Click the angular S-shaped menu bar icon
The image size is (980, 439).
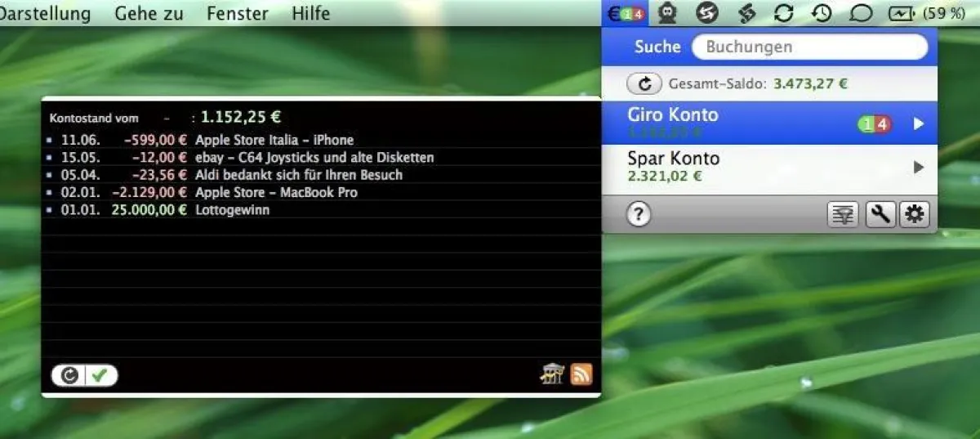pos(746,13)
